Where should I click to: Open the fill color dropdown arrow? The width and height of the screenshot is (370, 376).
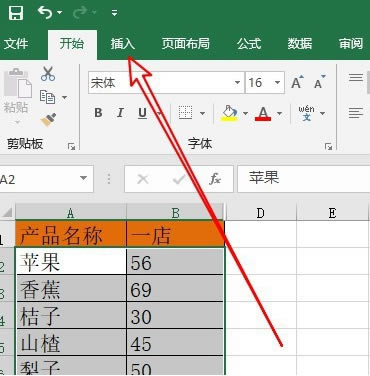(x=245, y=114)
